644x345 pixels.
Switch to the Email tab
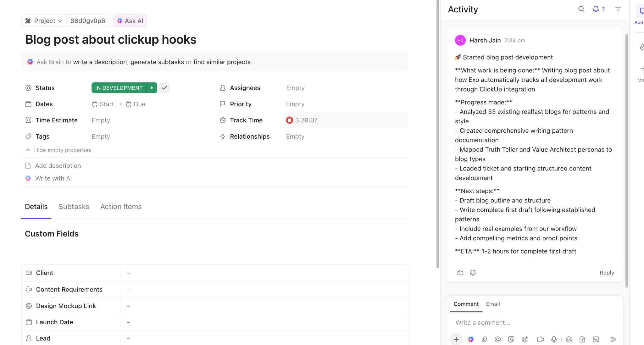coord(493,304)
